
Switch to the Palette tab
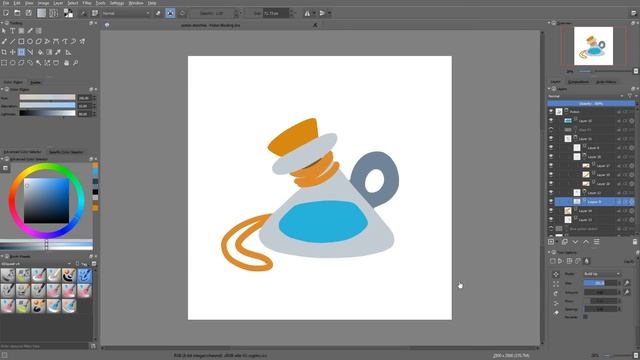[x=36, y=82]
